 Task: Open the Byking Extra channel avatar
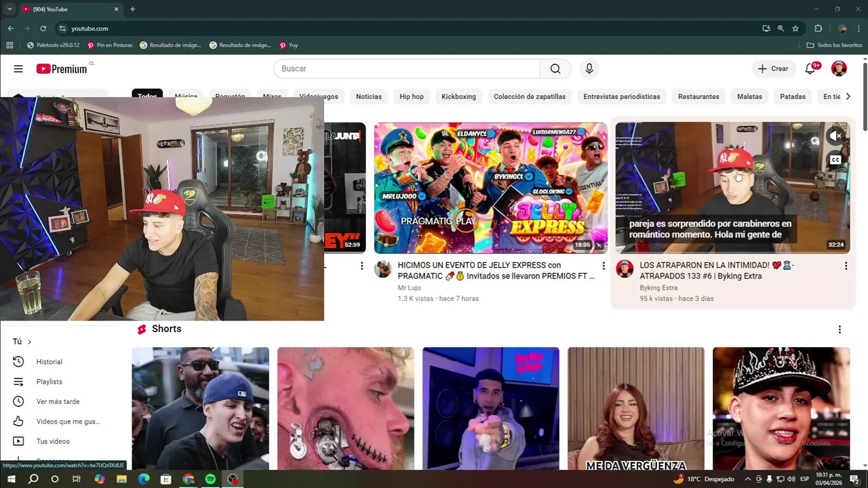coord(625,269)
